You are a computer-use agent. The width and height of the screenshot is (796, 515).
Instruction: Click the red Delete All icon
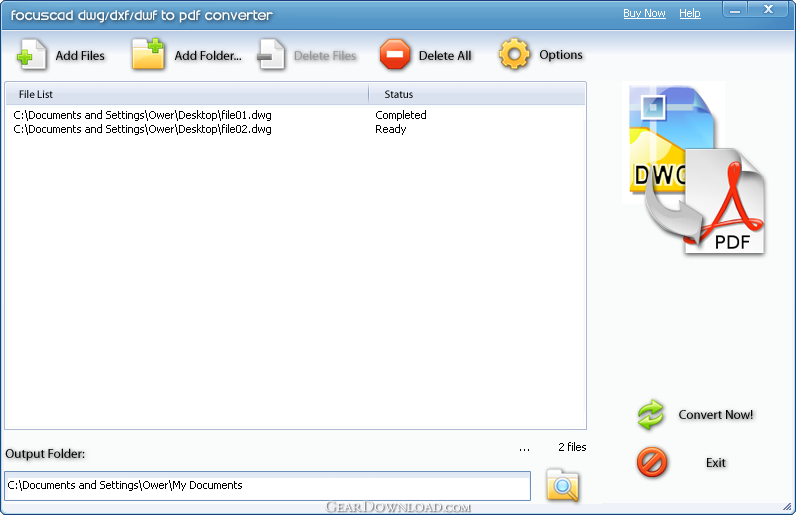pyautogui.click(x=395, y=54)
